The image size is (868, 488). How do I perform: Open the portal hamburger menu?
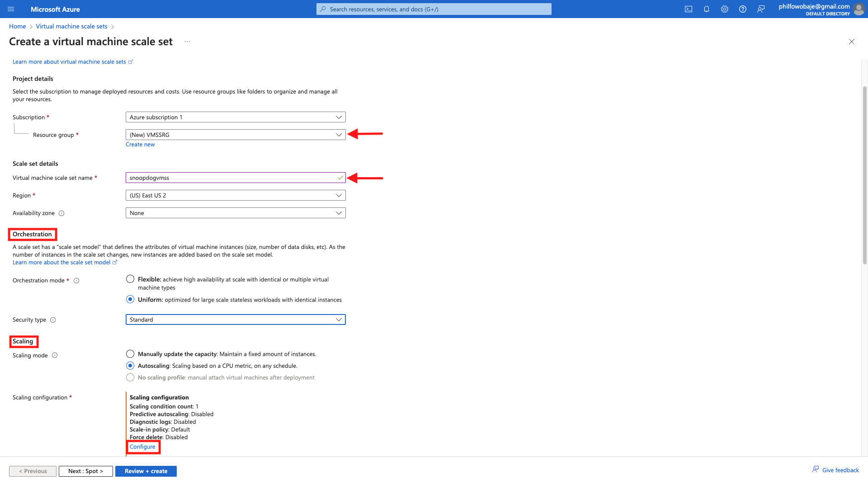11,9
